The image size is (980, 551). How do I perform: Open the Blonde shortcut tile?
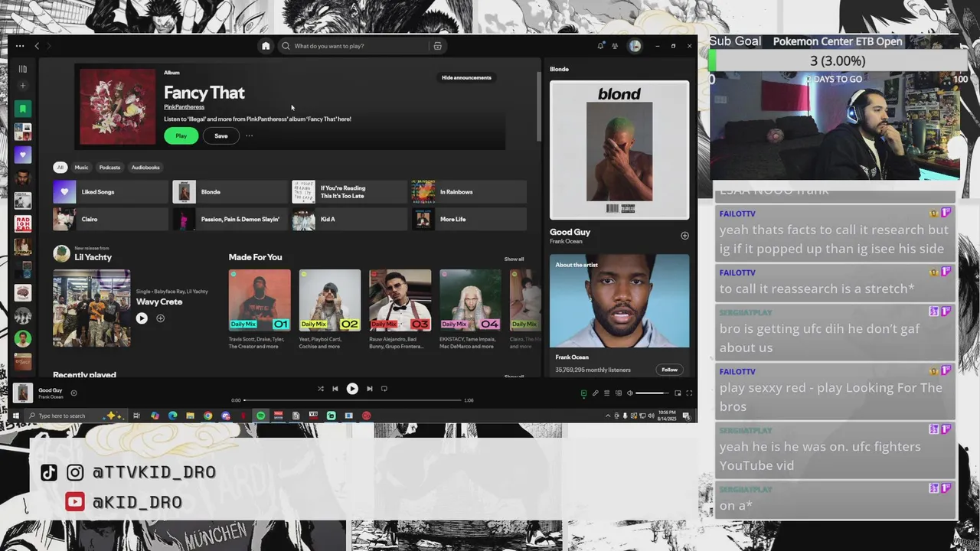[x=230, y=192]
